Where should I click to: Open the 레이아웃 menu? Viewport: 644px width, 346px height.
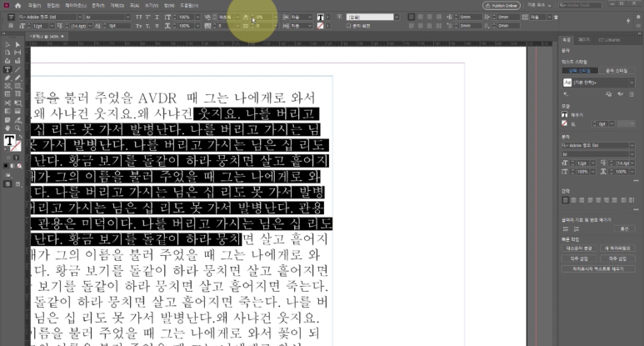click(x=76, y=6)
